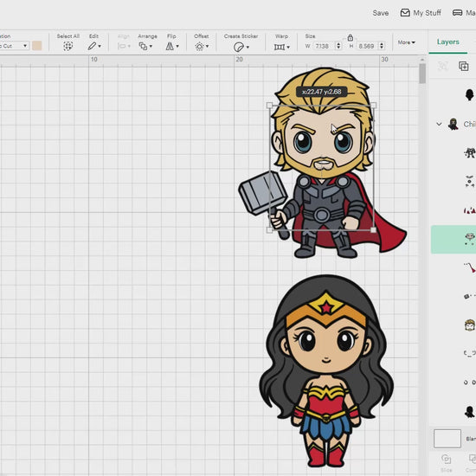Expand the Create Sticker dropdown arrow
476x476 pixels.
coord(248,47)
